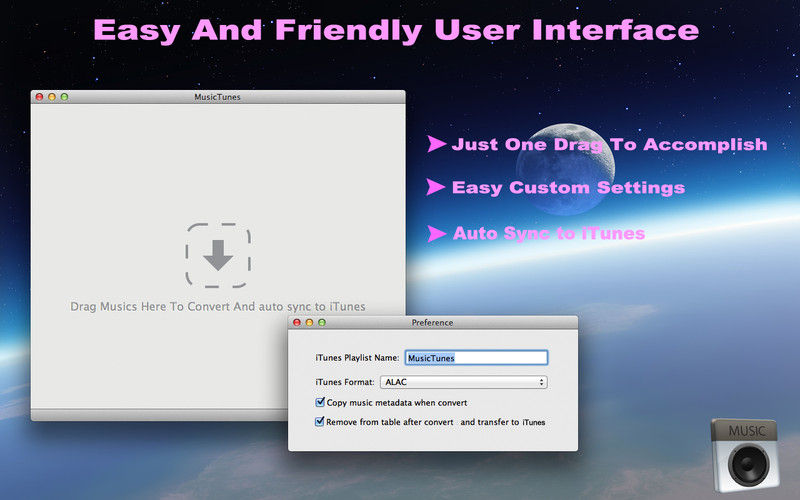
Task: Minimize the MusicTunes window
Action: coord(52,96)
